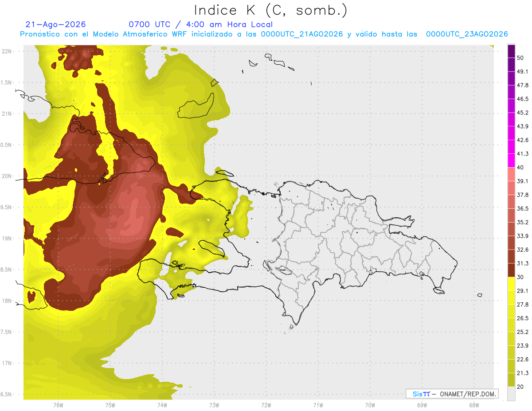Click colorbar value 47.8
This screenshot has height=411, width=532.
pyautogui.click(x=523, y=86)
